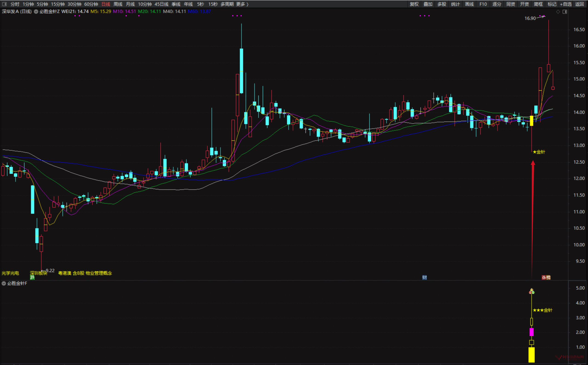The image size is (588, 365).
Task: Toggle the right side panel icon
Action: pos(565,11)
